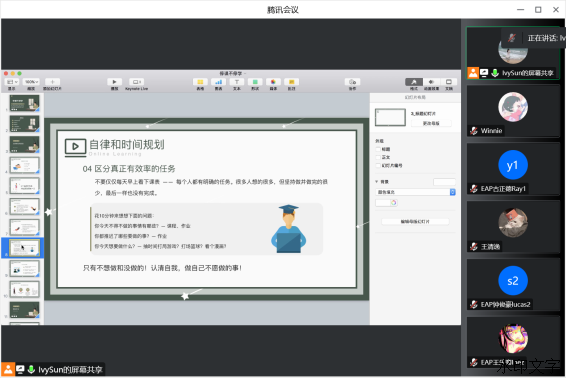This screenshot has width=566, height=378.
Task: Insert a chart with the Chart icon
Action: pos(218,82)
